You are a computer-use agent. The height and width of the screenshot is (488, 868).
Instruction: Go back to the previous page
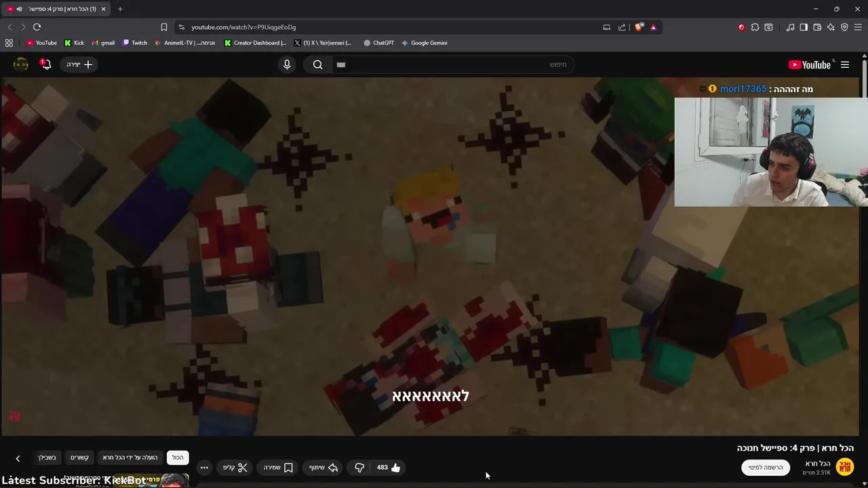click(9, 27)
